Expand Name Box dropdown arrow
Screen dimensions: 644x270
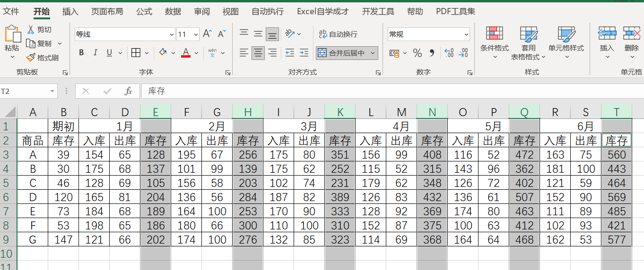pyautogui.click(x=52, y=91)
